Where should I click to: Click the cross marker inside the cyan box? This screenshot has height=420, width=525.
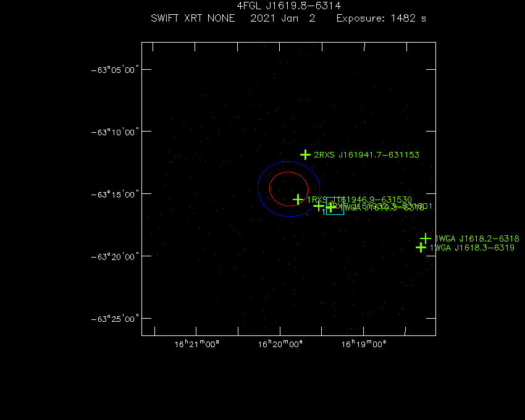click(x=330, y=208)
